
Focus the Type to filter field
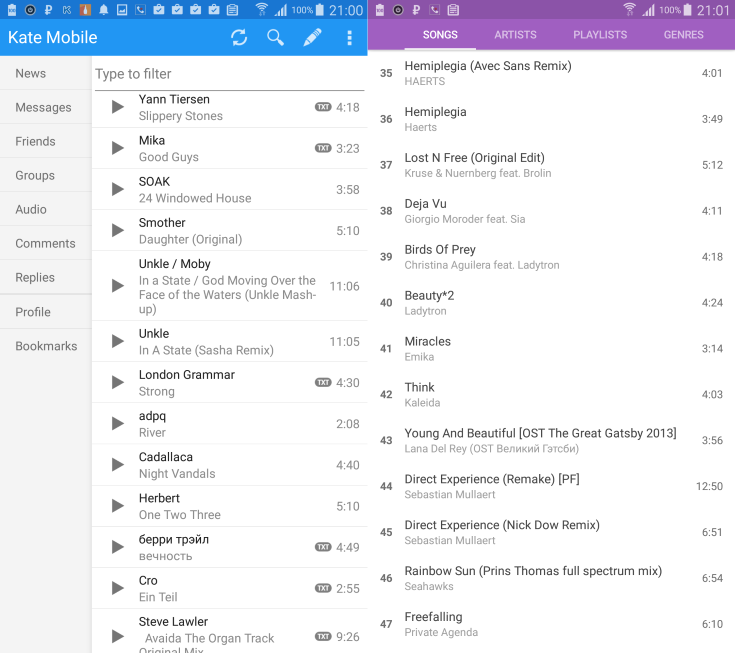tap(229, 74)
